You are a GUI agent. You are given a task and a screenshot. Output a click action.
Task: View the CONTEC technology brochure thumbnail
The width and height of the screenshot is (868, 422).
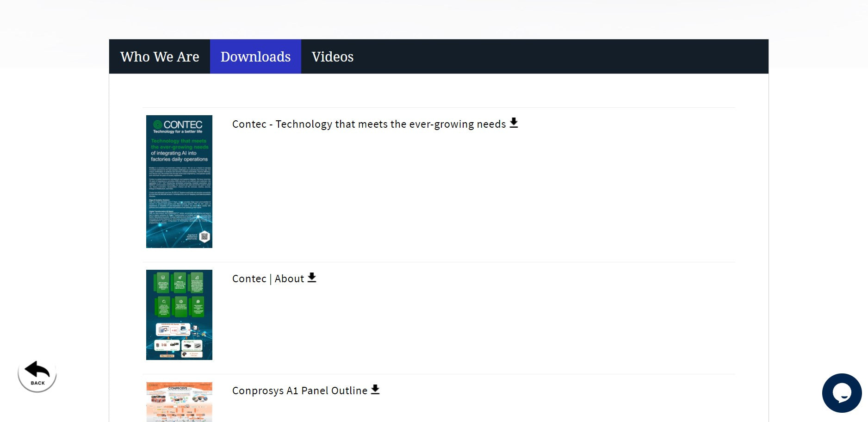179,181
